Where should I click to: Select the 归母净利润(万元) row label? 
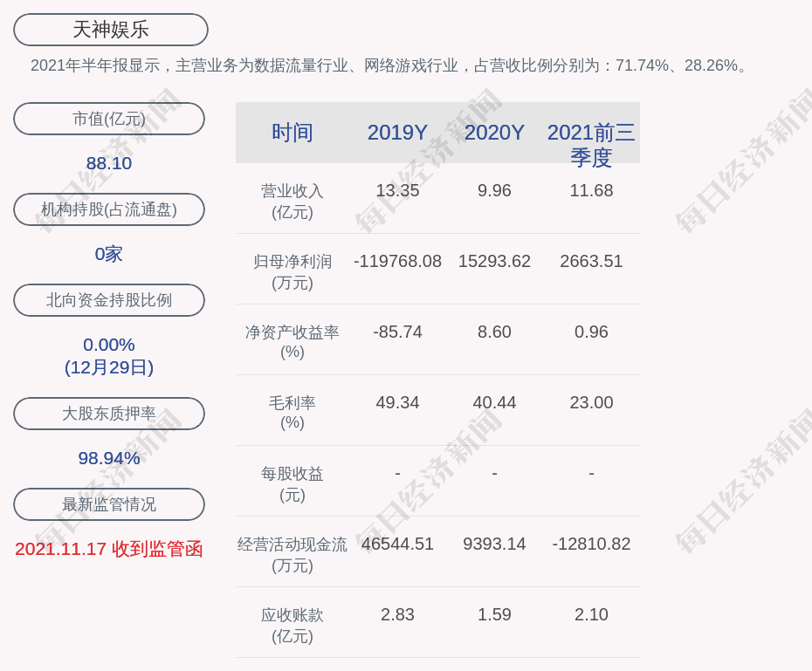tap(292, 271)
